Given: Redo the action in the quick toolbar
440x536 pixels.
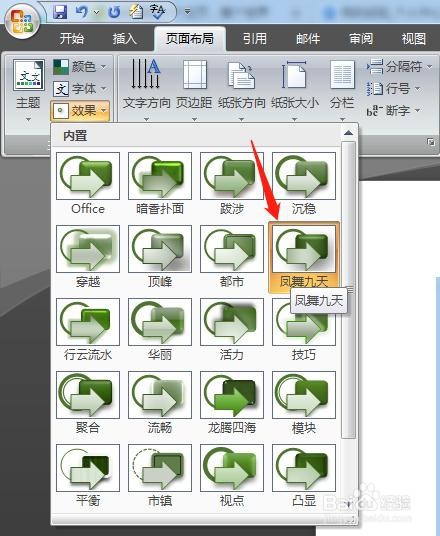Looking at the screenshot, I should (x=115, y=12).
